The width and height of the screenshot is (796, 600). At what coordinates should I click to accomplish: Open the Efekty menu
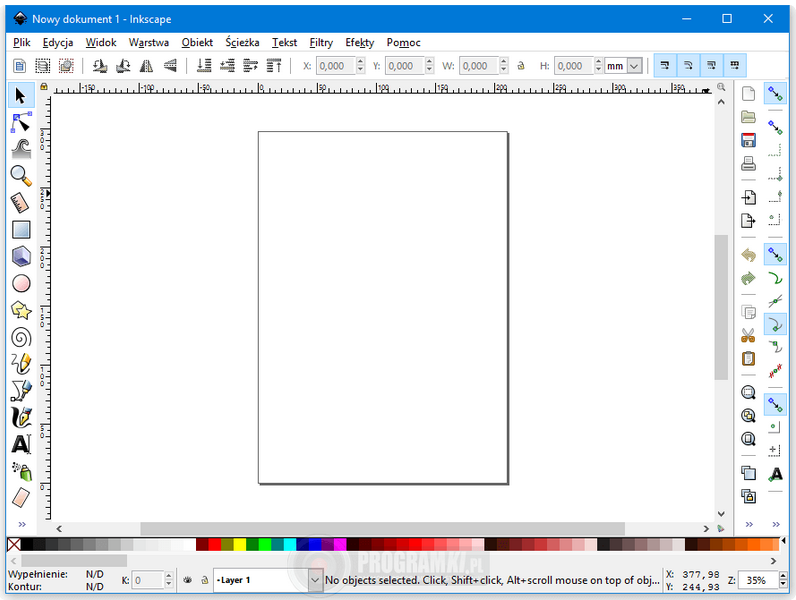(x=359, y=43)
